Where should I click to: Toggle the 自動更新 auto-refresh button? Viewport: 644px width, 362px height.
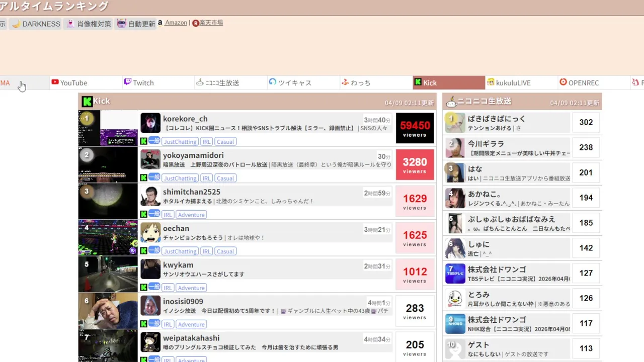coord(135,24)
